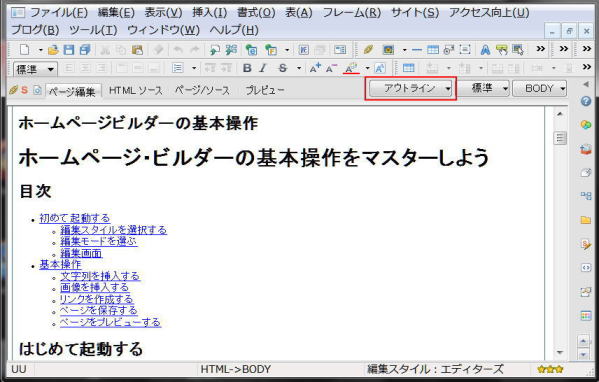Click the yellow folder icon in right sidebar
This screenshot has width=599, height=382.
[x=586, y=220]
